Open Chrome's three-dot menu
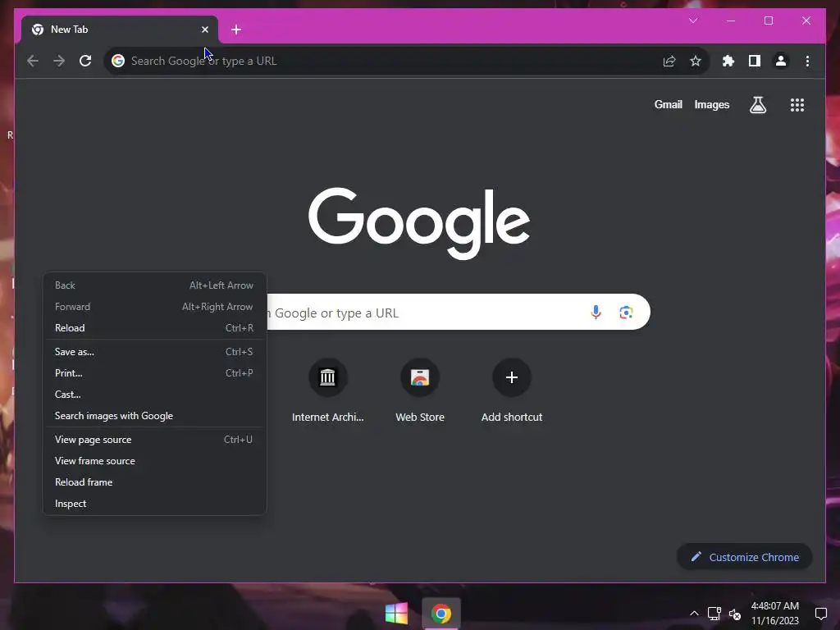Screen dimensions: 840x630 point(807,61)
